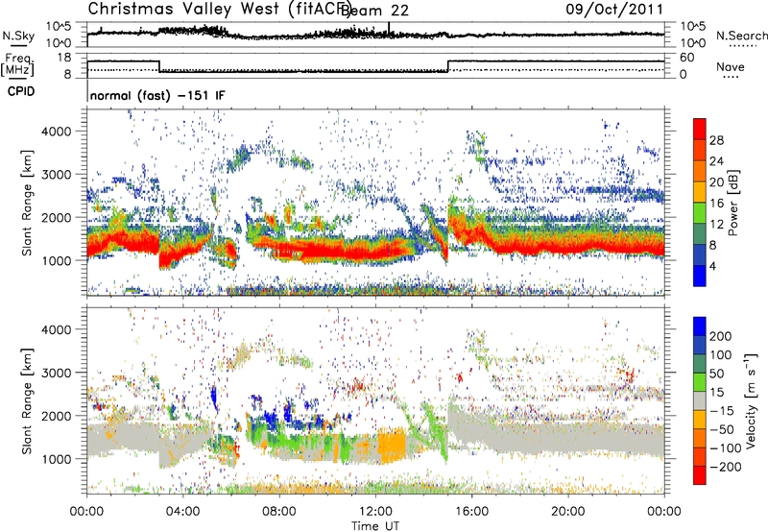Click the Slant Range label of velocity plot
This screenshot has height=532, width=768.
28,400
